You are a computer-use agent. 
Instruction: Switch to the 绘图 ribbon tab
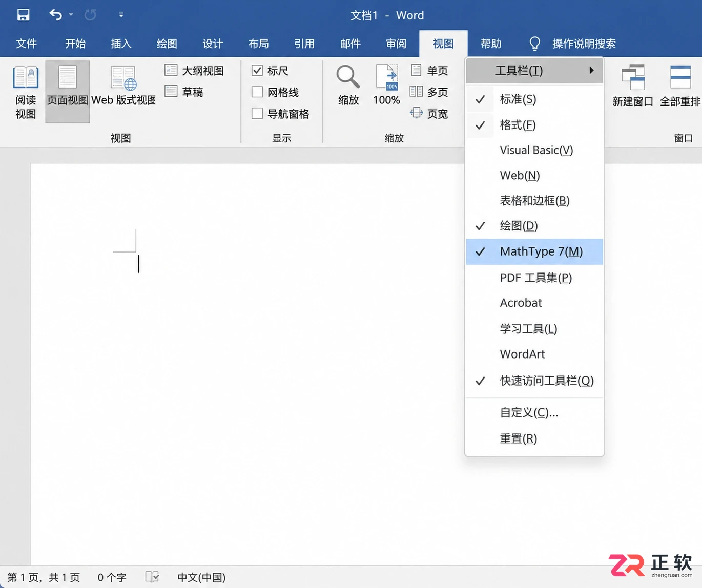(x=167, y=44)
